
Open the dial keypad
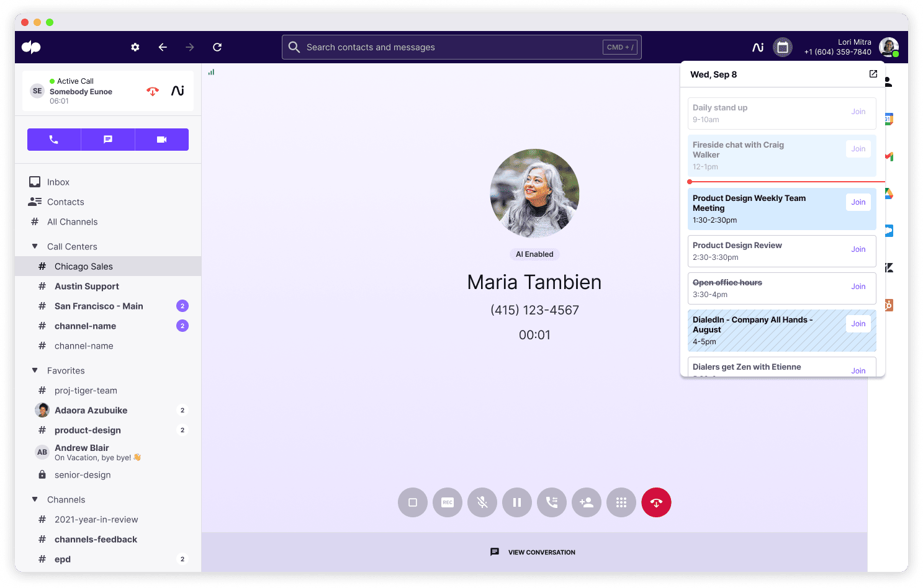point(621,502)
